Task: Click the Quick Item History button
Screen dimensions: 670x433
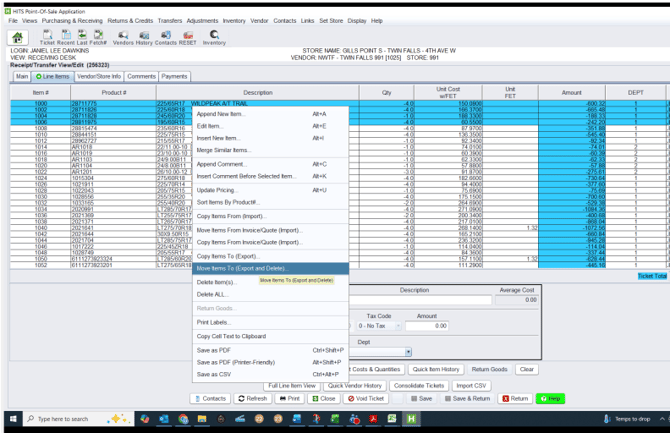Action: pyautogui.click(x=436, y=369)
